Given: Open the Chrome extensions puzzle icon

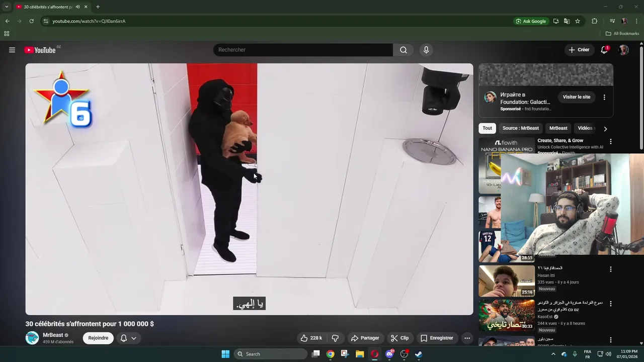Looking at the screenshot, I should [x=594, y=21].
